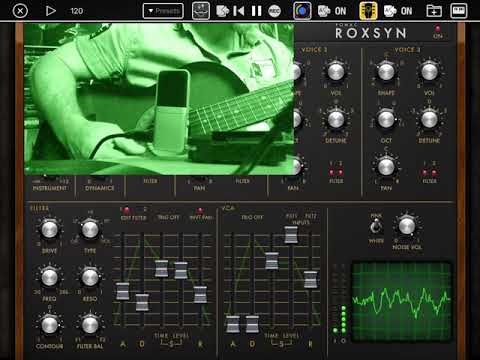This screenshot has height=360, width=480.
Task: Click the Voice 2 DETUNE knob
Action: click(x=336, y=119)
